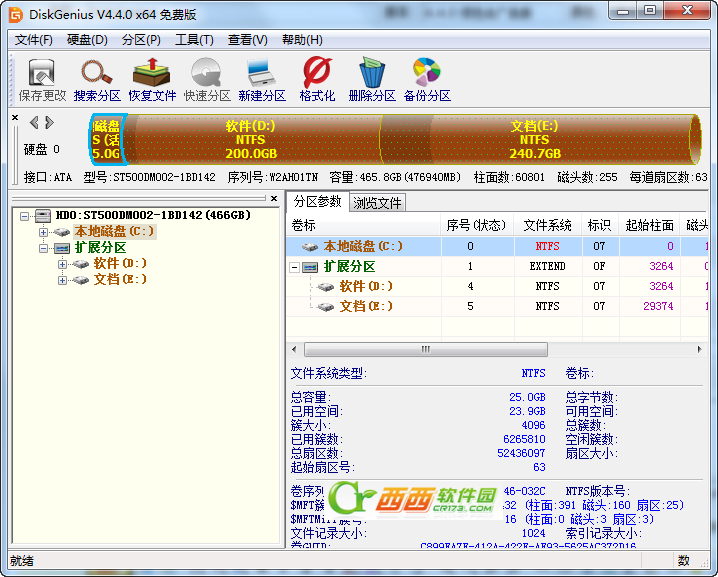Click total capacity value 25.0GB
Viewport: 718px width, 577px height.
tap(527, 397)
